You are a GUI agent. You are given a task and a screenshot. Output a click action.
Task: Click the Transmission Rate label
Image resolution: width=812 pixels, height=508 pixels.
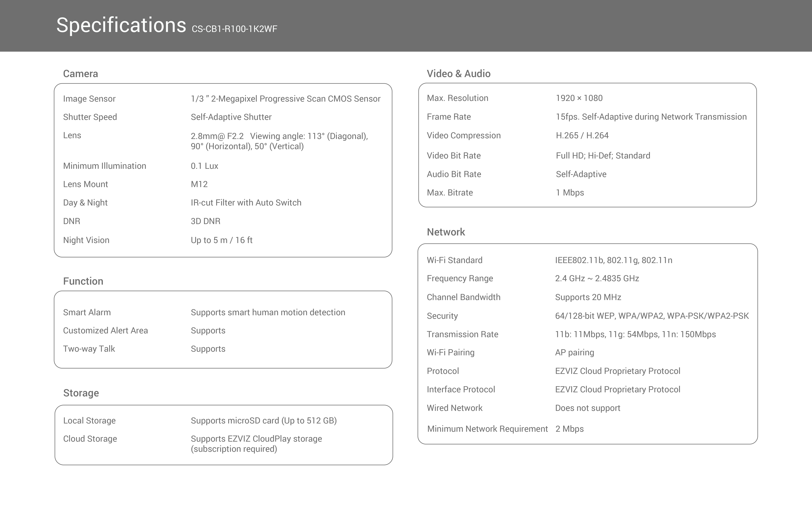463,334
